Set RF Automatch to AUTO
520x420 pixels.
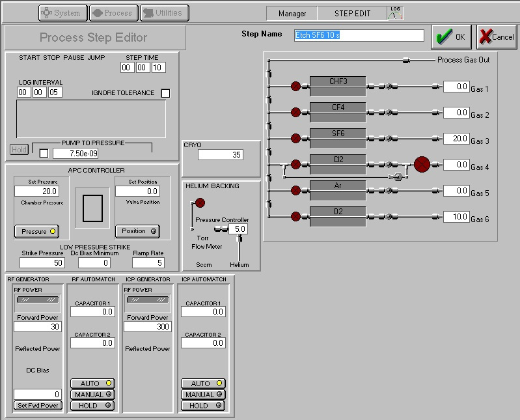coord(92,384)
